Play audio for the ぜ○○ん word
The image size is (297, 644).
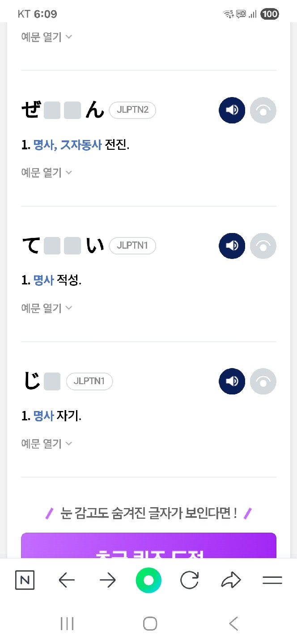pos(232,110)
